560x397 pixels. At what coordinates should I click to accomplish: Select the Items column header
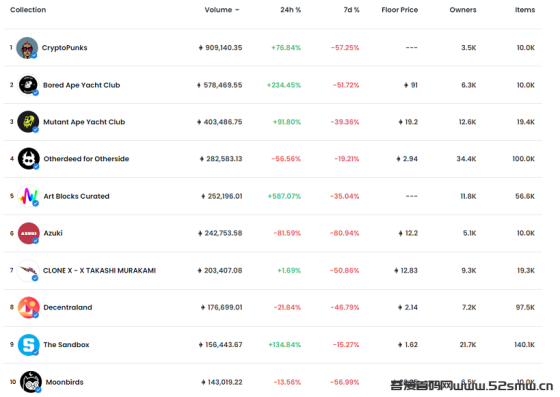(x=525, y=10)
